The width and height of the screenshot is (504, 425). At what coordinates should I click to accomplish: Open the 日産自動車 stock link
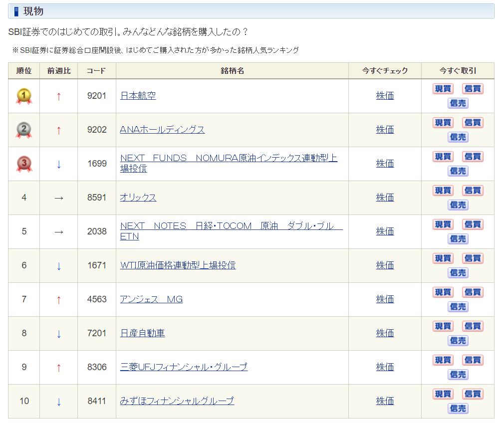pos(142,333)
